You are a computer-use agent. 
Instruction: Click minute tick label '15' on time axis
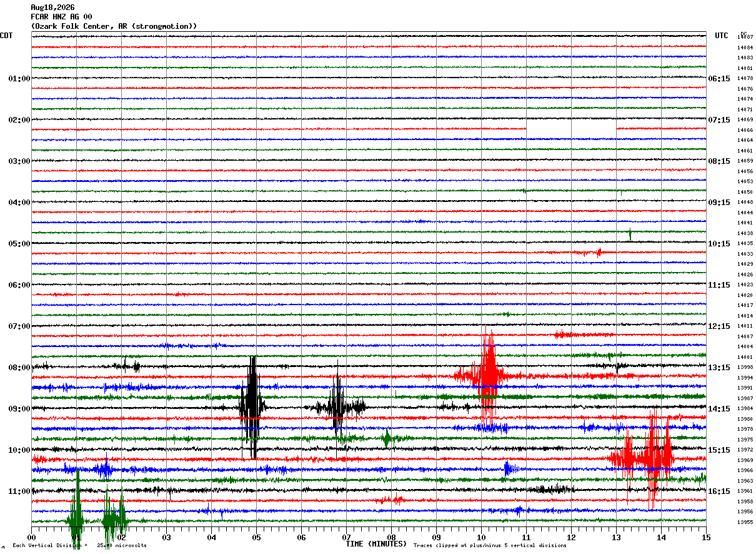tap(706, 538)
